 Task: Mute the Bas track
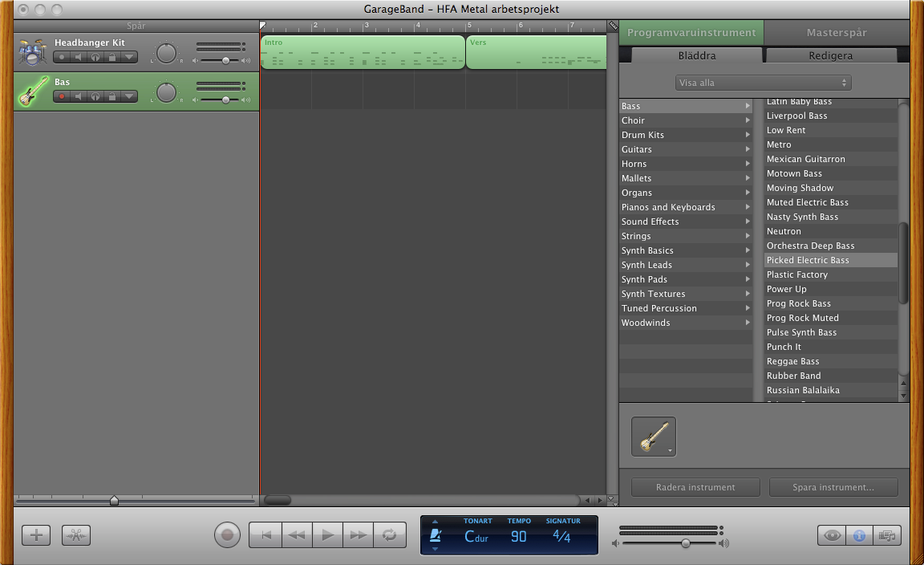click(78, 96)
